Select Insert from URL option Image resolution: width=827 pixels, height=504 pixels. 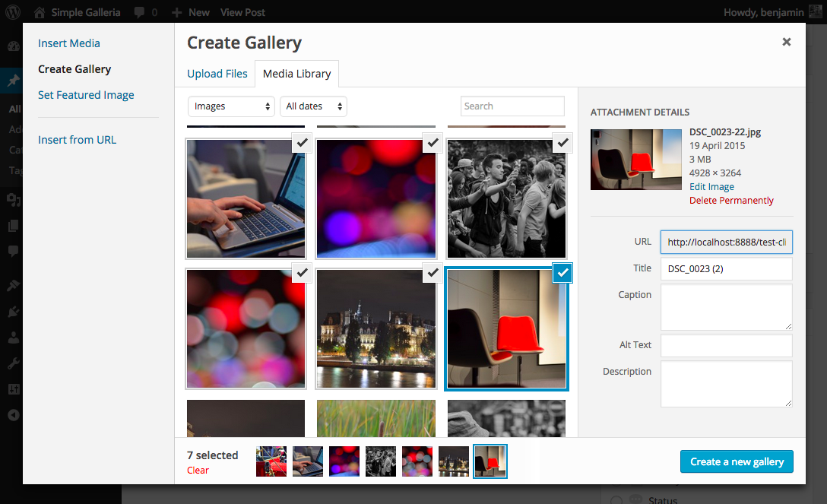click(77, 140)
